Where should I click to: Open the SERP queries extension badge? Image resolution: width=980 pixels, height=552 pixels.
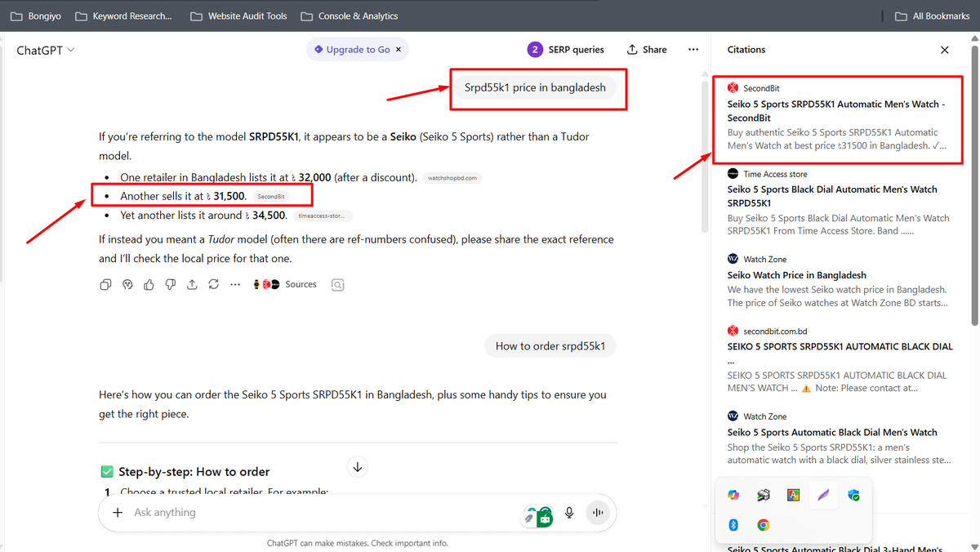click(566, 50)
